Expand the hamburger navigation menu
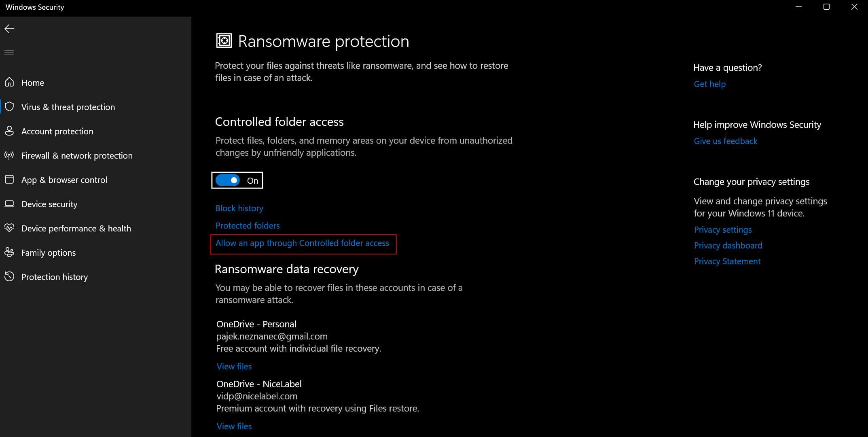868x437 pixels. click(x=9, y=53)
